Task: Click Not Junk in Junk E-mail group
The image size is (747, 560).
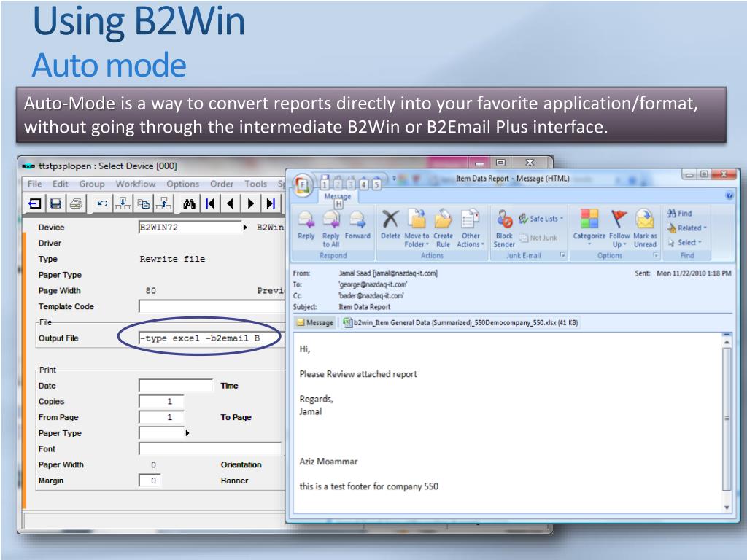Action: [538, 238]
